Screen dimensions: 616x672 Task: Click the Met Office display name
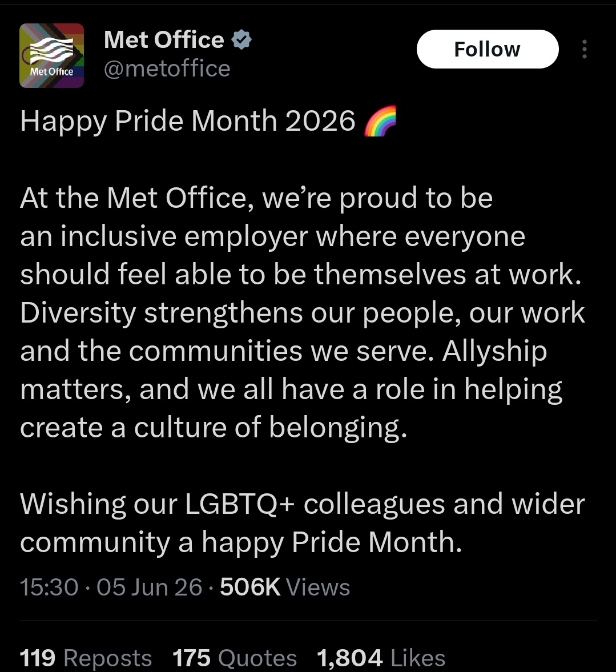pyautogui.click(x=164, y=40)
